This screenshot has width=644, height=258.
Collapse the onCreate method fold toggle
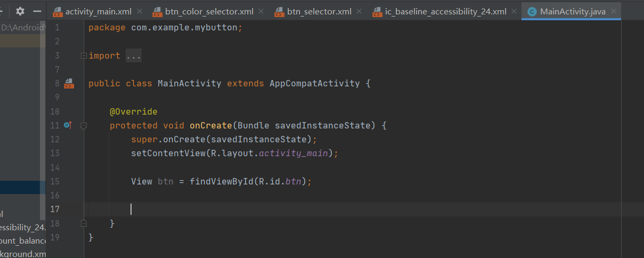[83, 125]
